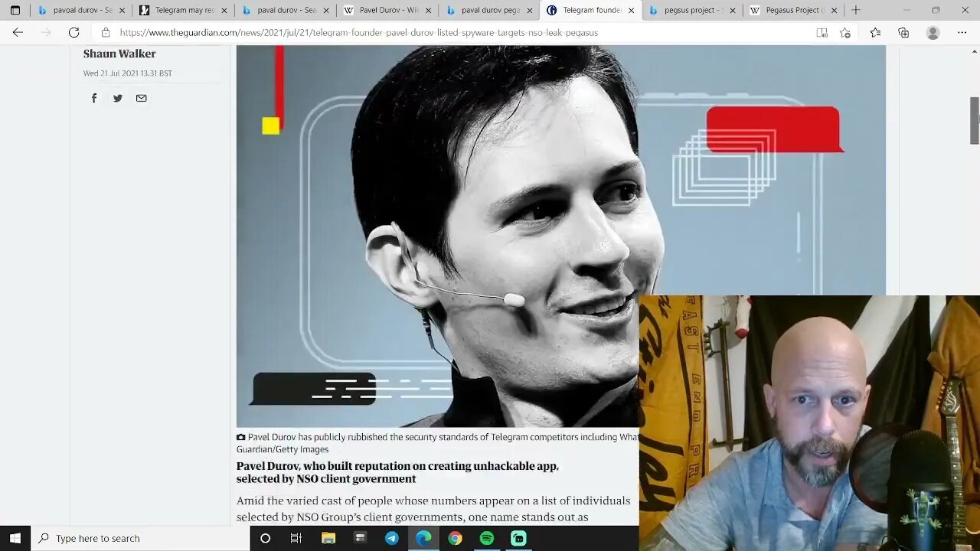The height and width of the screenshot is (551, 980).
Task: Open the browser profile menu
Action: click(933, 33)
